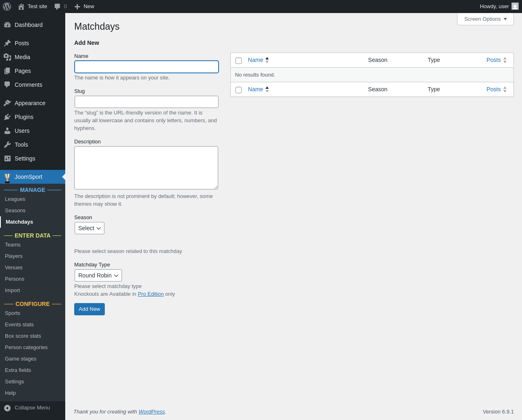Select the Tools wrench icon

pyautogui.click(x=7, y=145)
